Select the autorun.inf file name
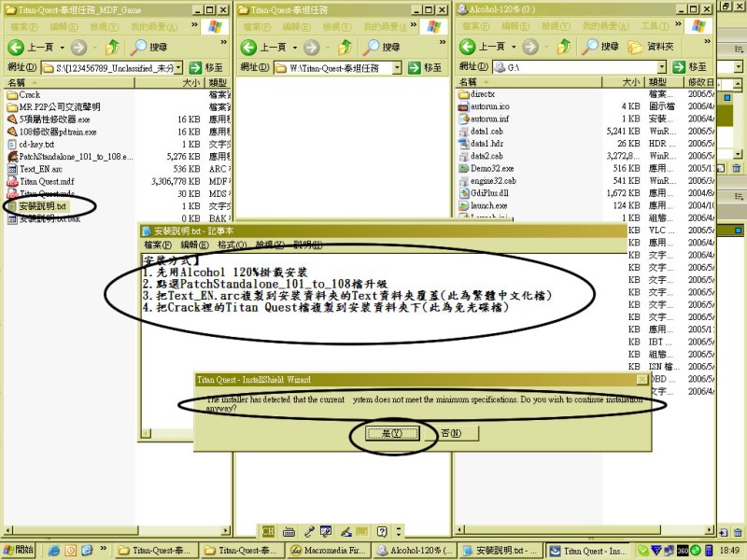This screenshot has width=747, height=560. coord(489,119)
